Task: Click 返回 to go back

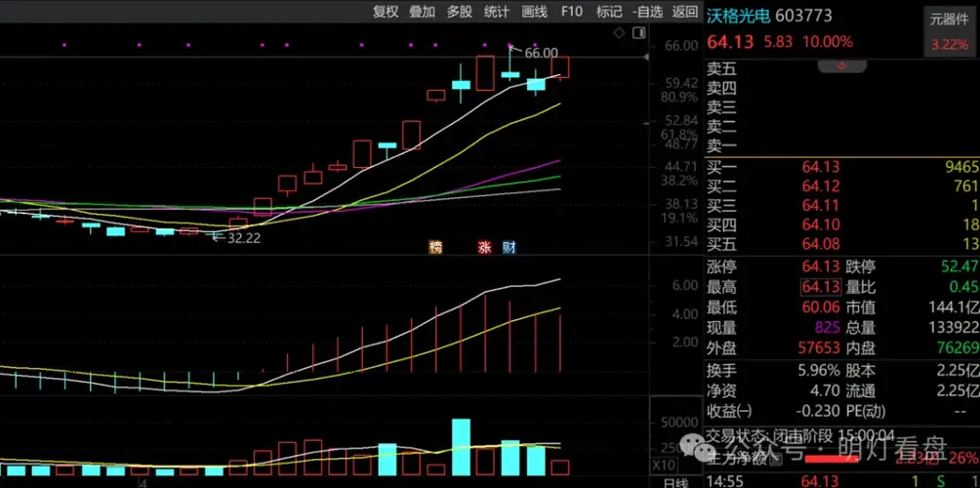Action: click(684, 12)
